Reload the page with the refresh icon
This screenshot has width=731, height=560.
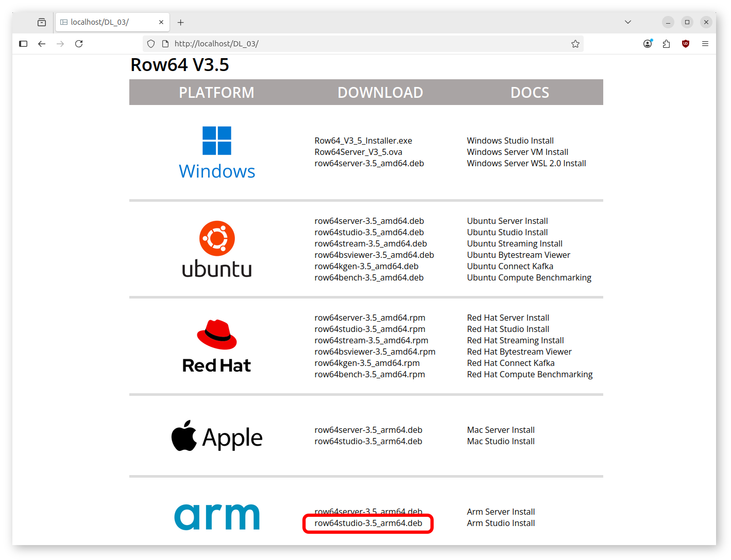click(79, 44)
